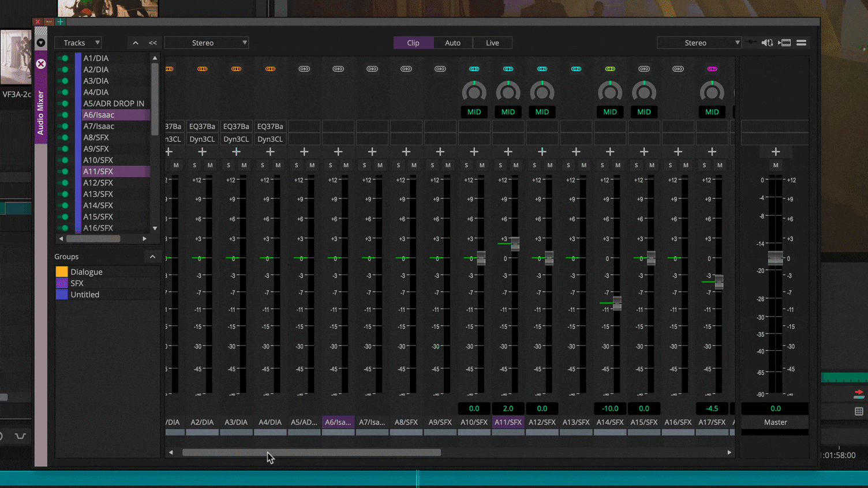Click track list scroll down arrow
The height and width of the screenshot is (488, 868).
point(155,228)
